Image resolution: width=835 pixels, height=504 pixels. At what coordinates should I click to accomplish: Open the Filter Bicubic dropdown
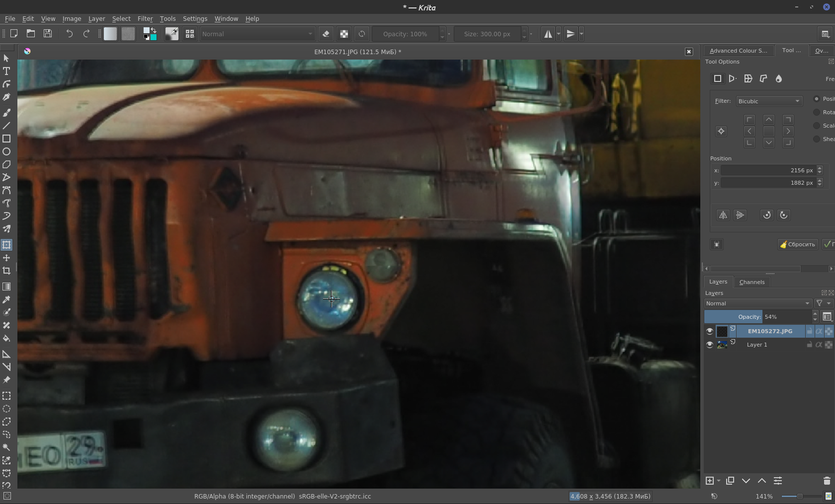click(769, 101)
